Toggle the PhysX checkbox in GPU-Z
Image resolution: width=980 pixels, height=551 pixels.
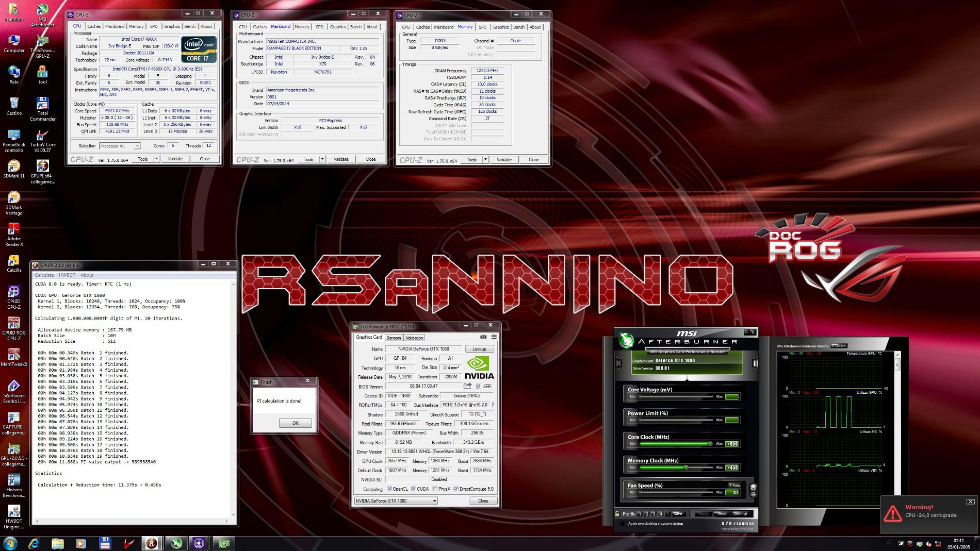[435, 489]
